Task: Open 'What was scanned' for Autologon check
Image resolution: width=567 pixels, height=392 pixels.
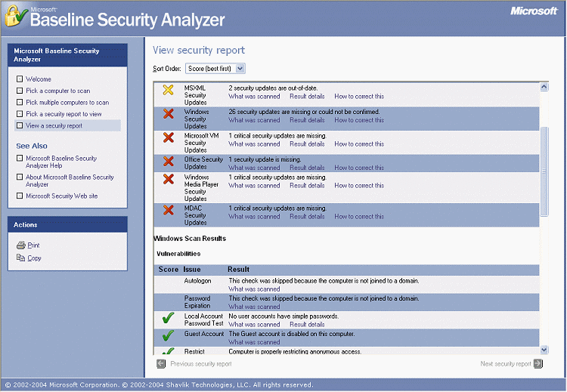Action: pos(254,289)
